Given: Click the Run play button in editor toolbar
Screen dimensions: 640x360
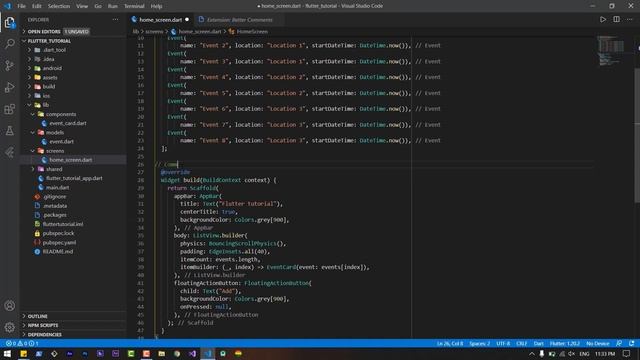Looking at the screenshot, I should (x=603, y=19).
